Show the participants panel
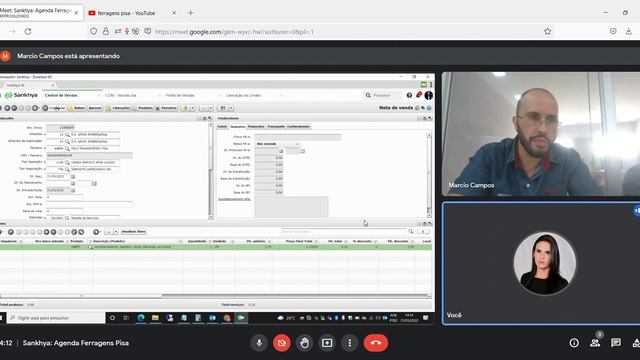Image resolution: width=640 pixels, height=360 pixels. pos(595,343)
